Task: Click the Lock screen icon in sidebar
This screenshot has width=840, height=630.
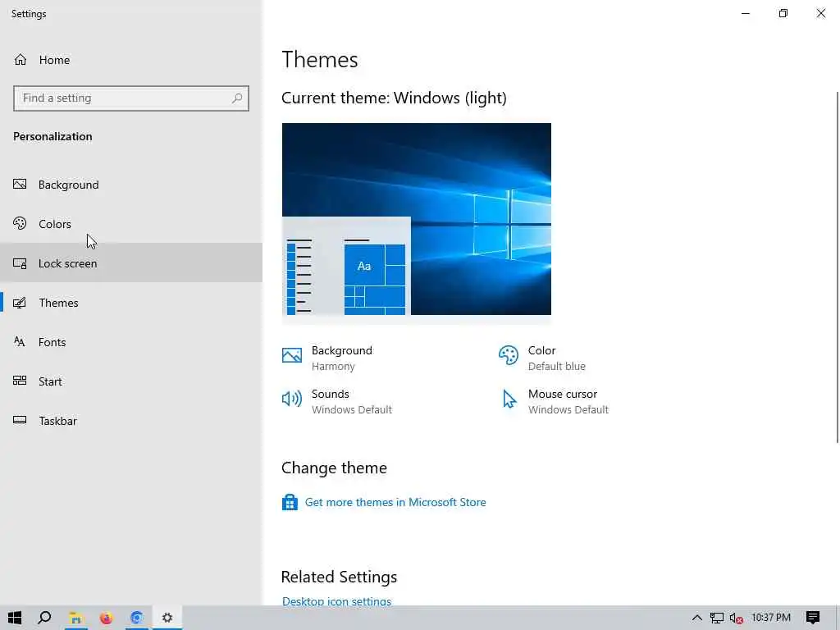Action: click(x=20, y=263)
